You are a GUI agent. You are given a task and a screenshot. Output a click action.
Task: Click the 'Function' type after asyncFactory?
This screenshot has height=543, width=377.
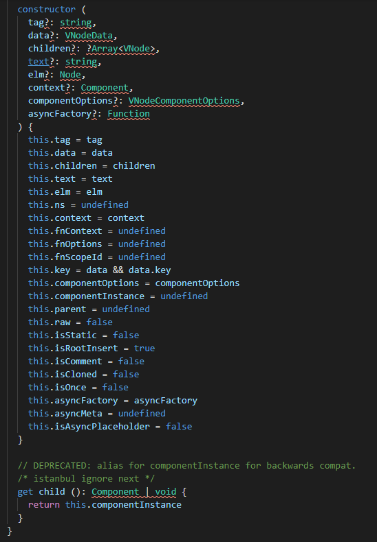pos(128,114)
